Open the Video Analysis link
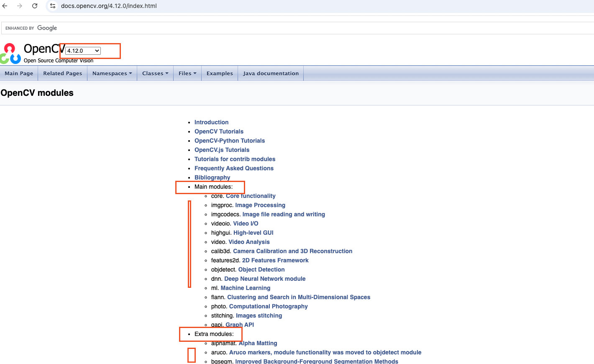This screenshot has width=594, height=364. coord(249,242)
